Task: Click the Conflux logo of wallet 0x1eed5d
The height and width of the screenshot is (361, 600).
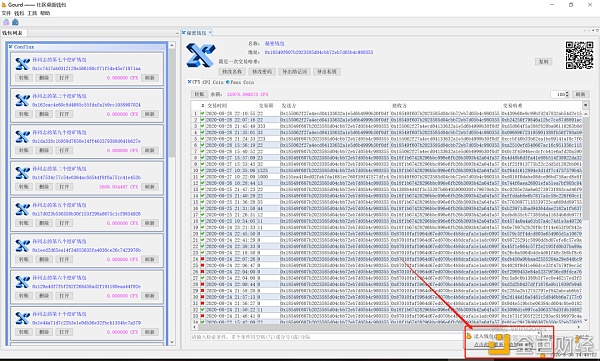Action: [22, 246]
